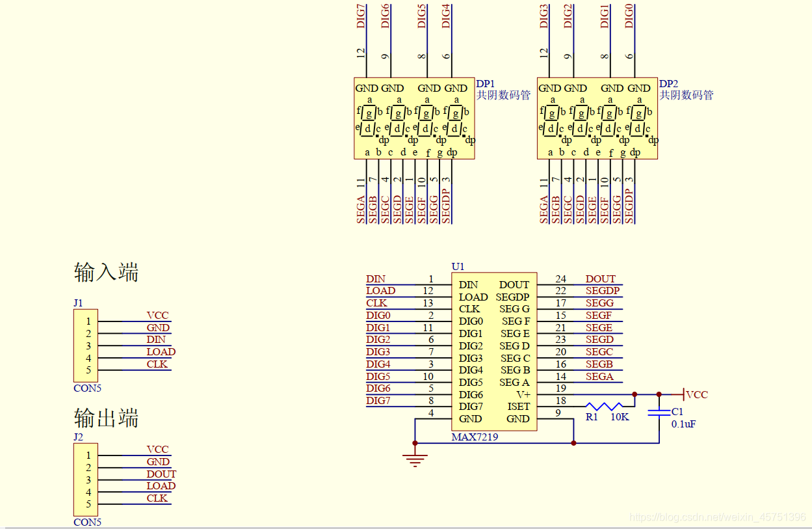Click the CLK net label on J2
812x529 pixels.
pyautogui.click(x=157, y=498)
